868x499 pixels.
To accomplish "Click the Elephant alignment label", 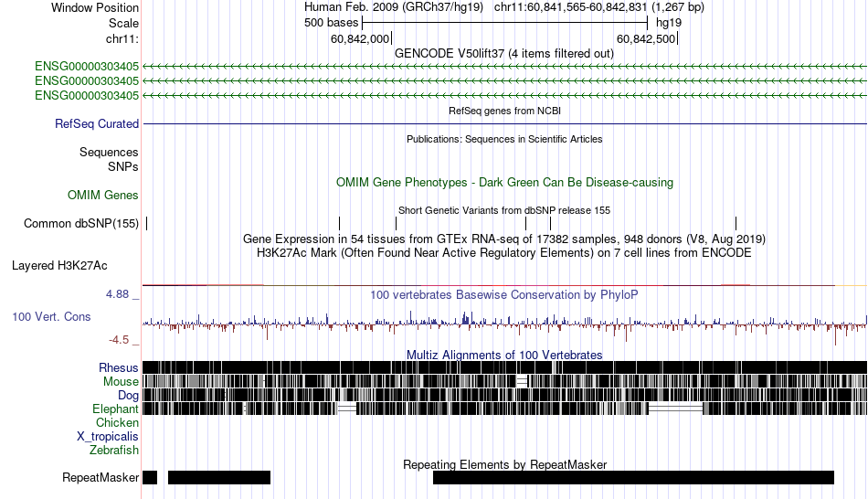I will 115,409.
